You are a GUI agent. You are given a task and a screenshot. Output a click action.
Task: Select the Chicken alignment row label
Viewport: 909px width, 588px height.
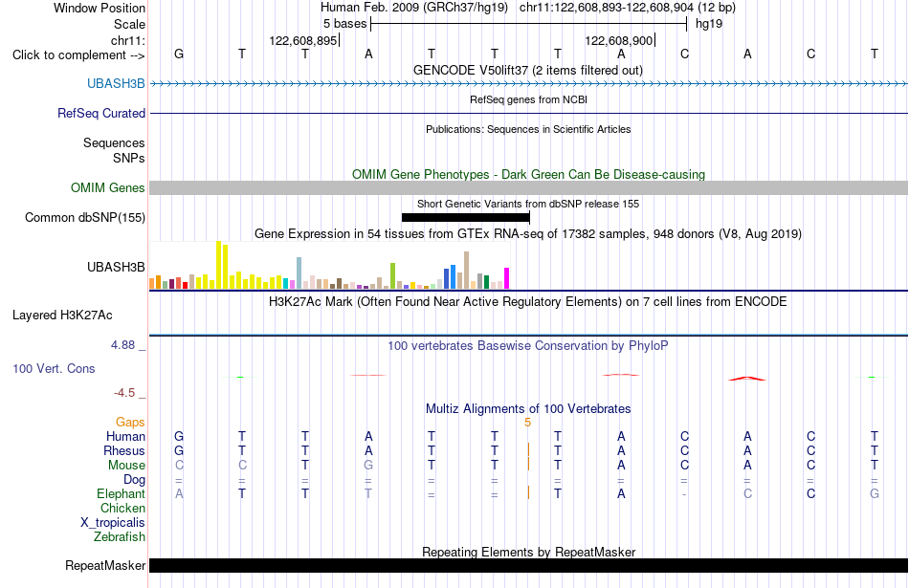click(122, 508)
